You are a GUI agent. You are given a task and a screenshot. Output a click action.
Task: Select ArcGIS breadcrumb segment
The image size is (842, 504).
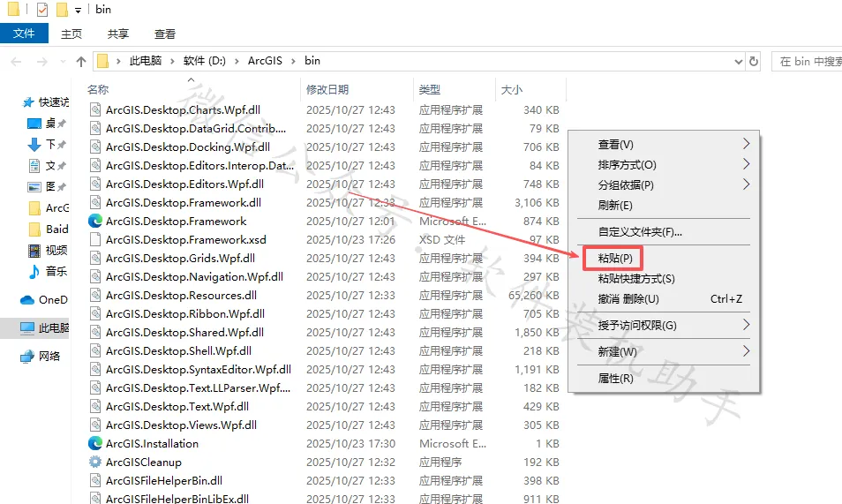point(265,61)
